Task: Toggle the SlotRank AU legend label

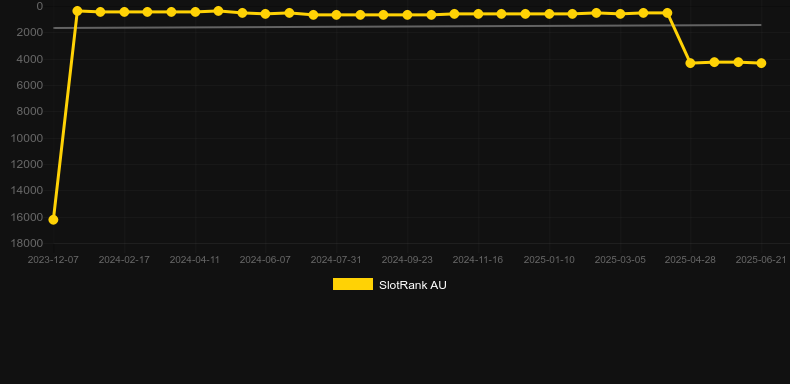Action: click(413, 285)
